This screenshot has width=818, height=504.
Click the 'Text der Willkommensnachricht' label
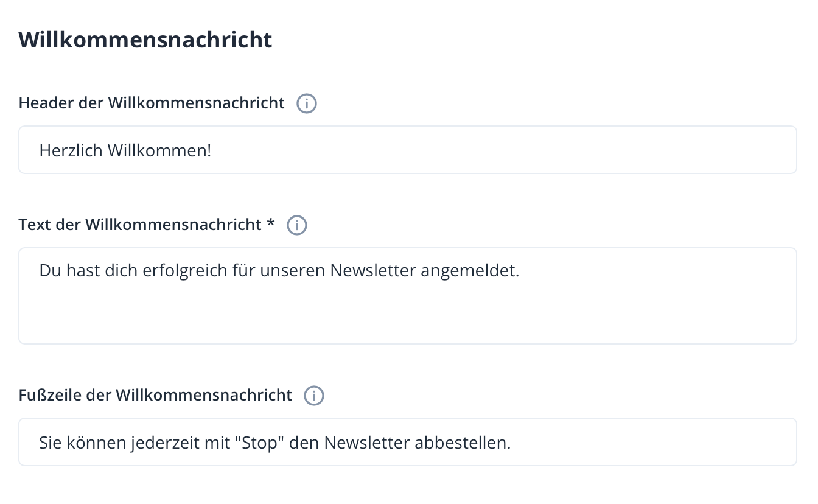[140, 225]
